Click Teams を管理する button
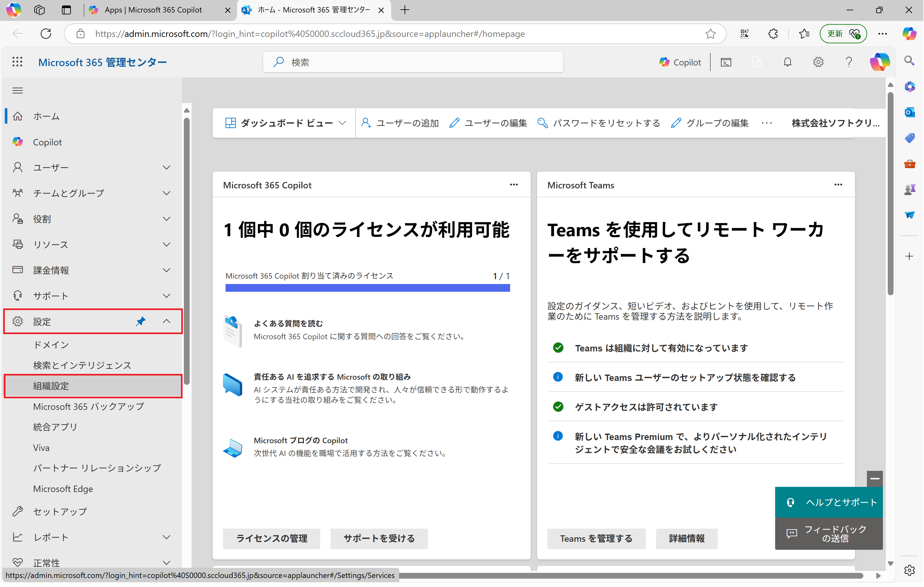 coord(596,538)
